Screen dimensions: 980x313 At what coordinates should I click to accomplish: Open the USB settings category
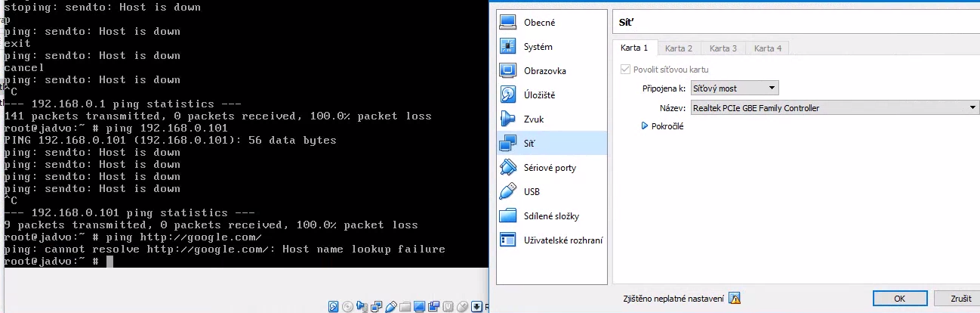coord(551,192)
